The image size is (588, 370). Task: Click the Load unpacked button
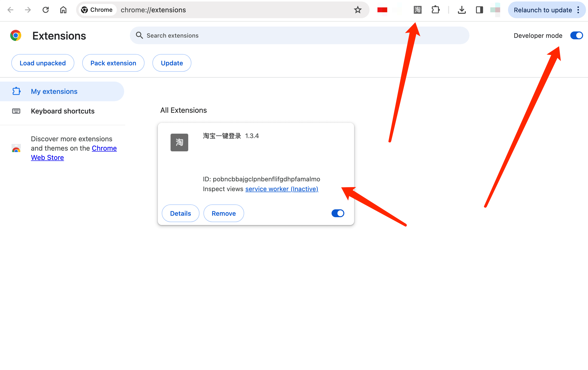(43, 63)
